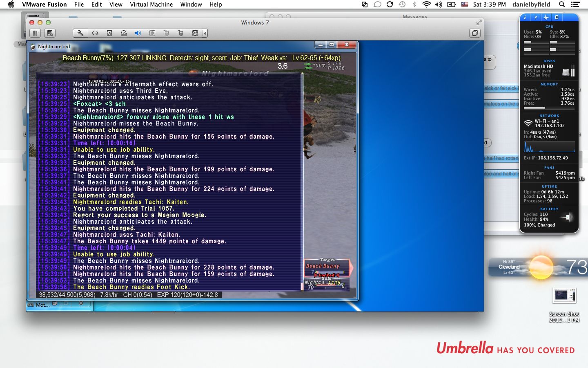The image size is (588, 368).
Task: Open VMware settings wrench icon
Action: click(81, 33)
